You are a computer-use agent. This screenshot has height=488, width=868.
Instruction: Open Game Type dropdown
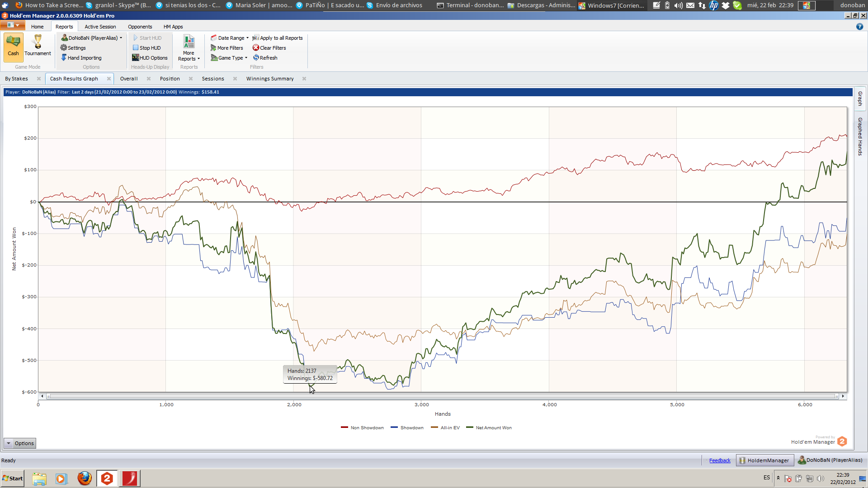(229, 58)
